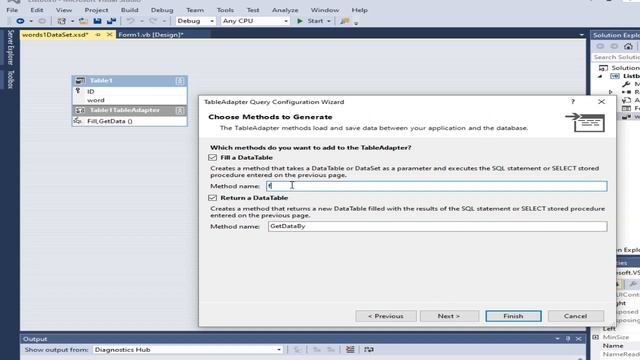Screen dimensions: 640x360
Task: Click the Table1 header icon in designer
Action: (x=80, y=81)
